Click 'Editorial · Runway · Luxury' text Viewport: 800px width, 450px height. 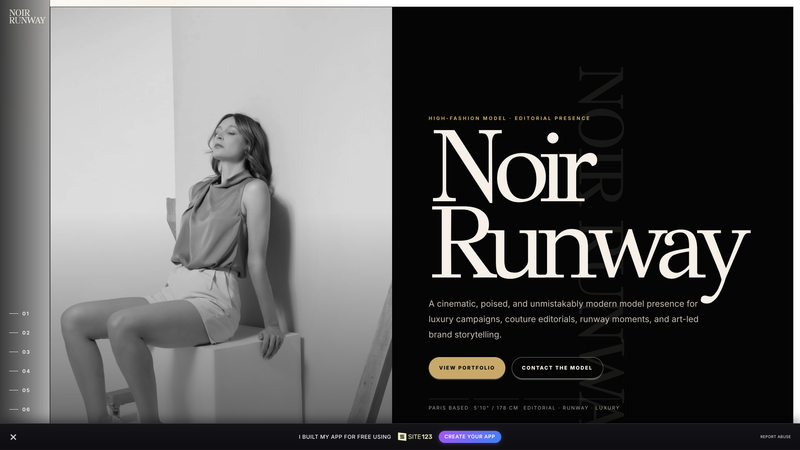[571, 408]
